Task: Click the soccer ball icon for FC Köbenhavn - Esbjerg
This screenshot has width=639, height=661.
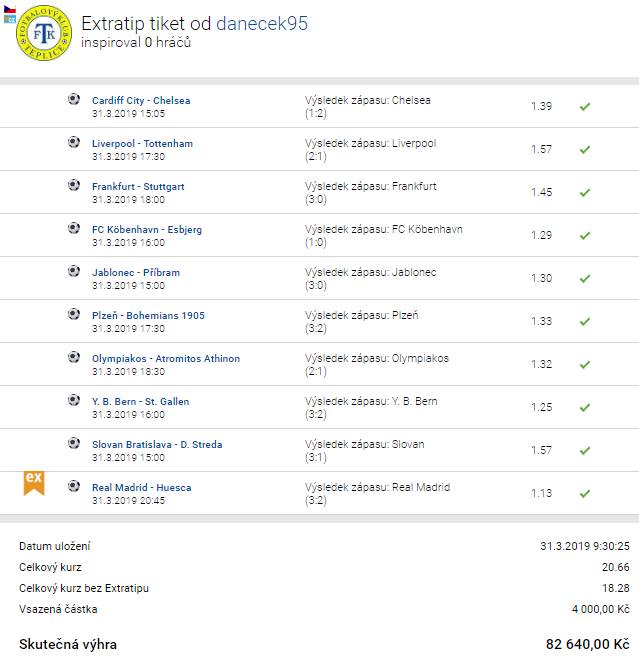Action: pyautogui.click(x=74, y=228)
